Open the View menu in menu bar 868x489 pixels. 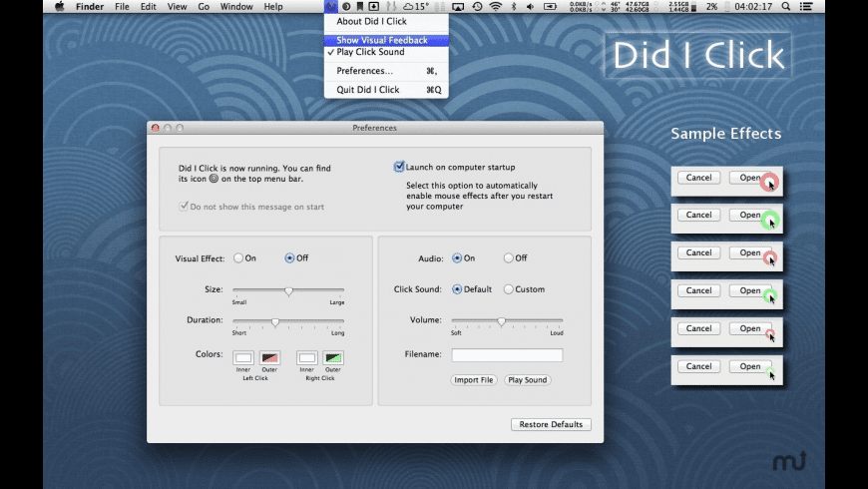[177, 7]
